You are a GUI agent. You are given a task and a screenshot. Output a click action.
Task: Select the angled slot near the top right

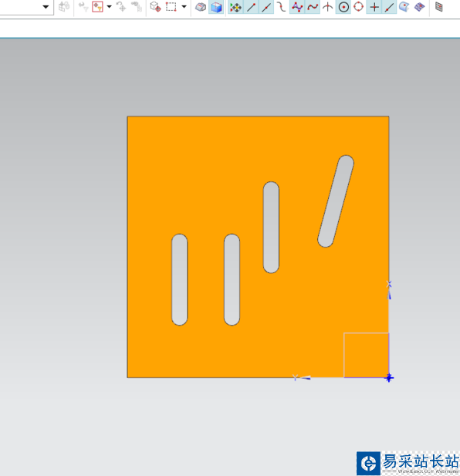pyautogui.click(x=336, y=201)
